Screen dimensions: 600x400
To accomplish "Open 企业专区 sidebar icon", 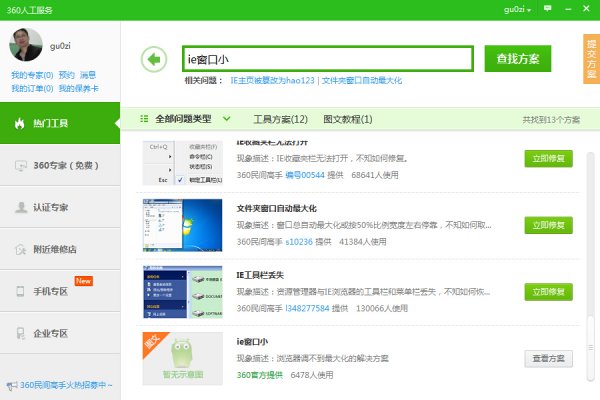I will (x=19, y=333).
